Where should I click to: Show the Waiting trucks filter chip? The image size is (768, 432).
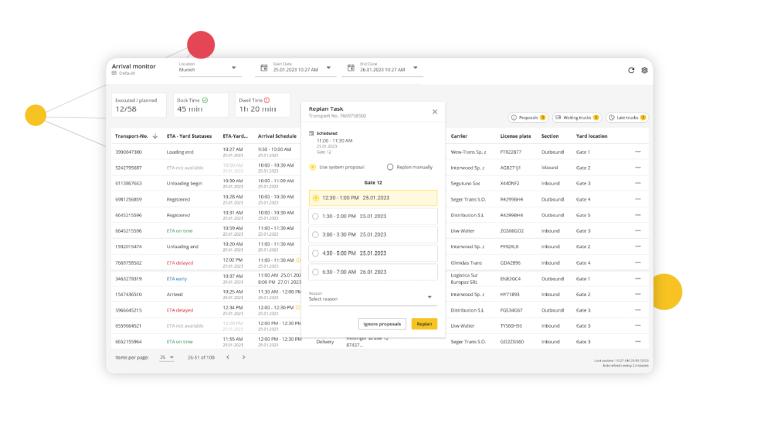pos(577,117)
